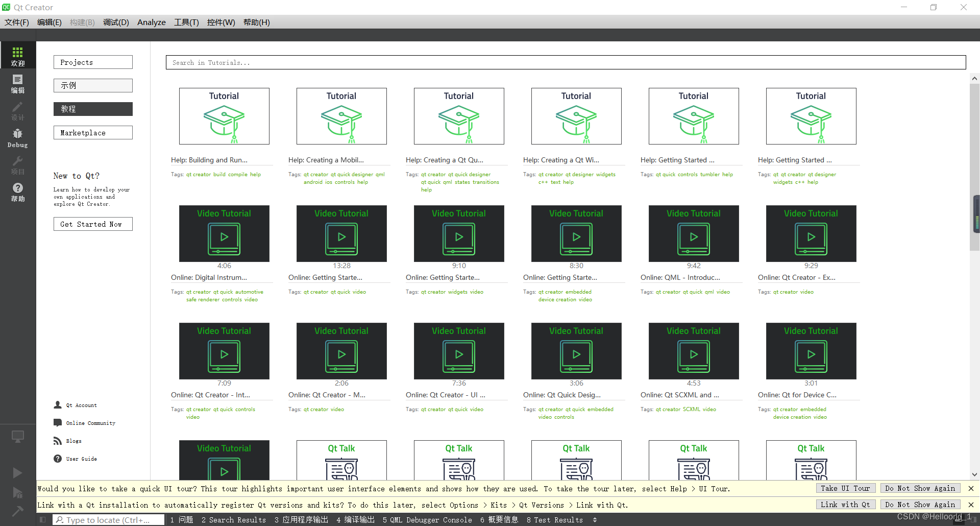Open the Blogs feed link
980x526 pixels.
(68, 441)
